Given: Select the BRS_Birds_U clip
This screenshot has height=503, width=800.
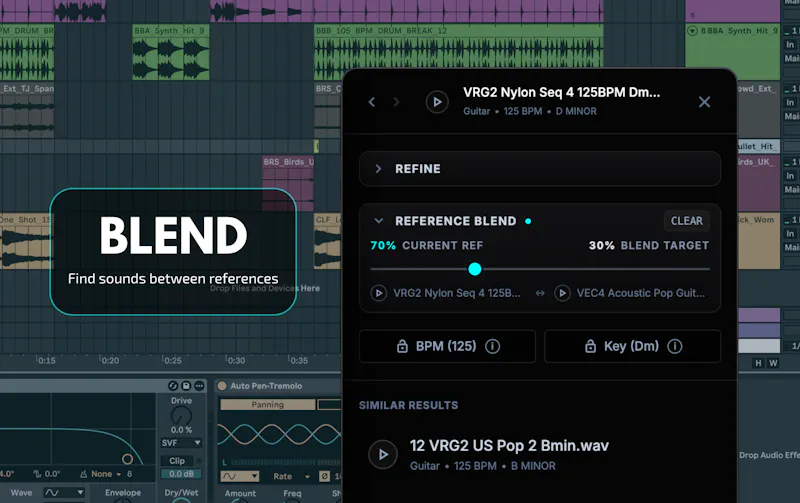Looking at the screenshot, I should click(288, 184).
